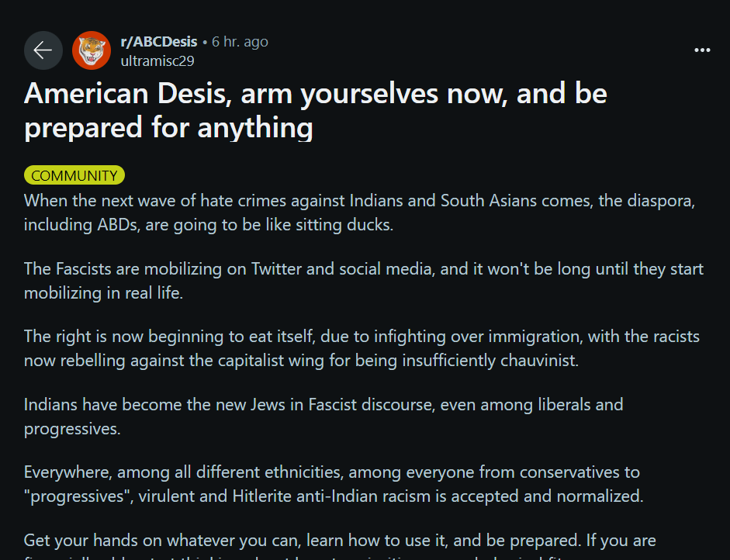Open the three-dot post options menu
This screenshot has width=730, height=560.
[702, 50]
